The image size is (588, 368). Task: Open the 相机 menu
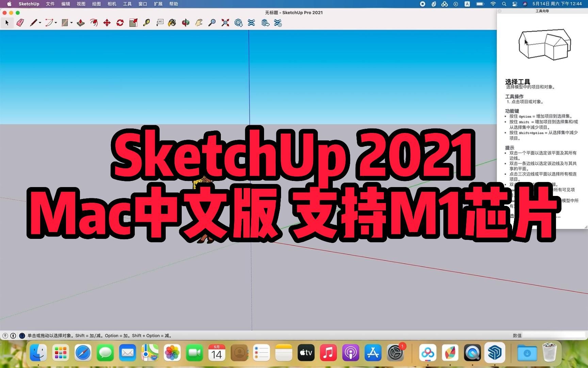(112, 4)
